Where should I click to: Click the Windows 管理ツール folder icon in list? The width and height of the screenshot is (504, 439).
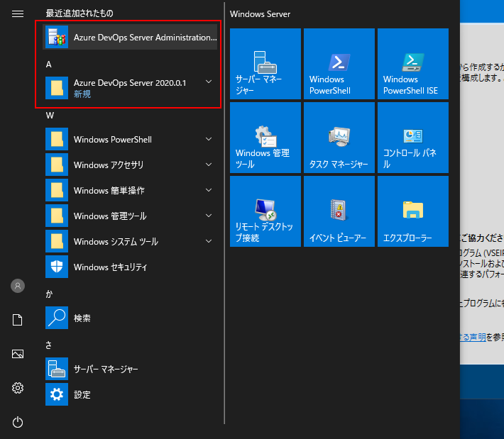[57, 216]
